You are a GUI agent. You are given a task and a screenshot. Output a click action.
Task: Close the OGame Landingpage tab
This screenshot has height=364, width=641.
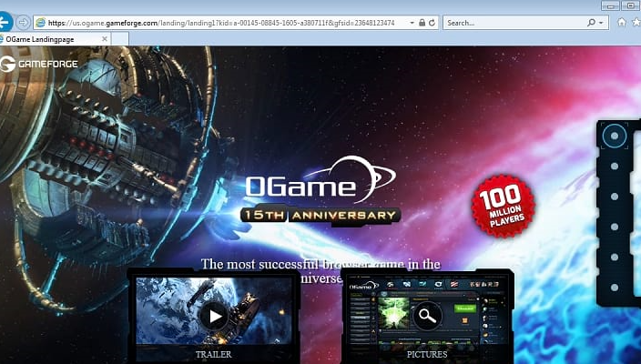105,39
